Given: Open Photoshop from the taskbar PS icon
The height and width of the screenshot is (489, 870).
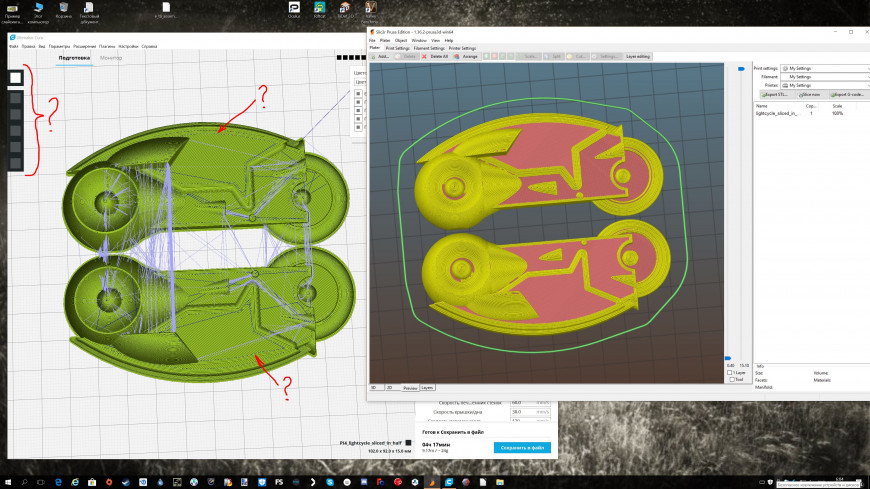Looking at the screenshot, I should point(279,482).
